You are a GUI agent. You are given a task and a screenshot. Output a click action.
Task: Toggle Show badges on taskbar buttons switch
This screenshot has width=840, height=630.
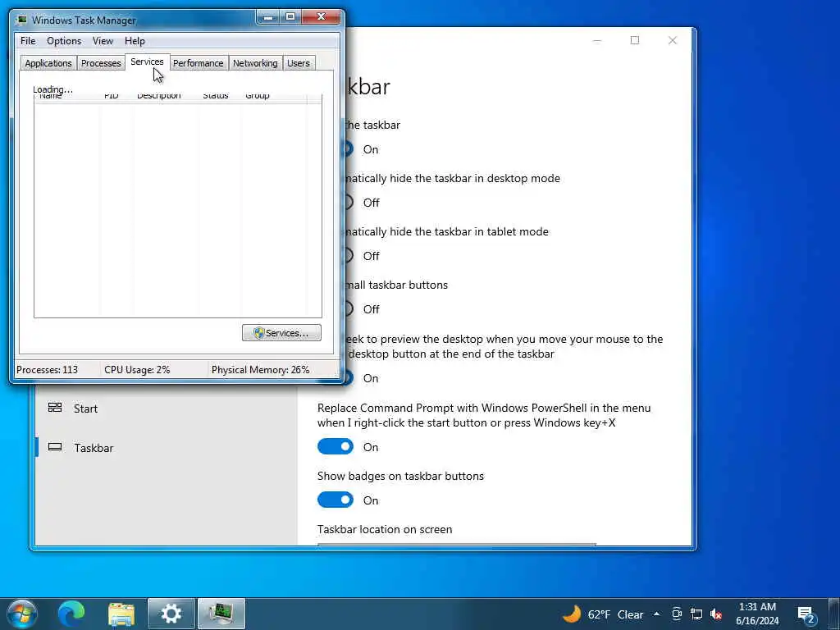point(336,500)
